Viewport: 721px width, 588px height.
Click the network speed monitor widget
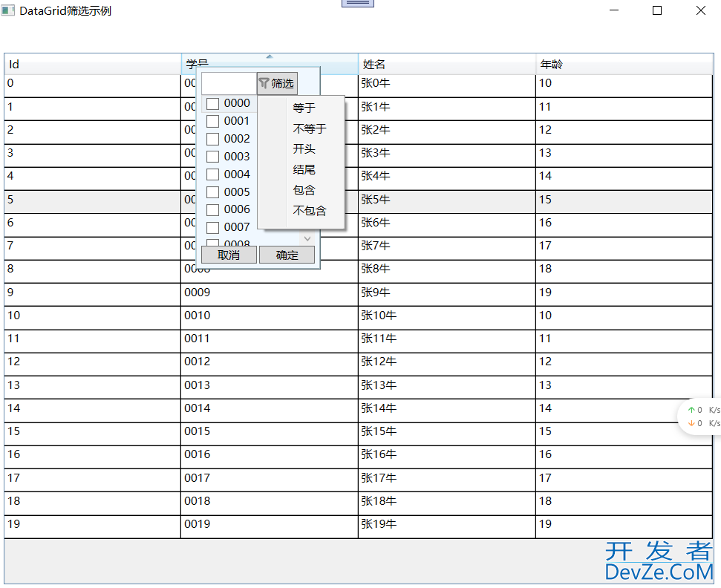pos(701,416)
